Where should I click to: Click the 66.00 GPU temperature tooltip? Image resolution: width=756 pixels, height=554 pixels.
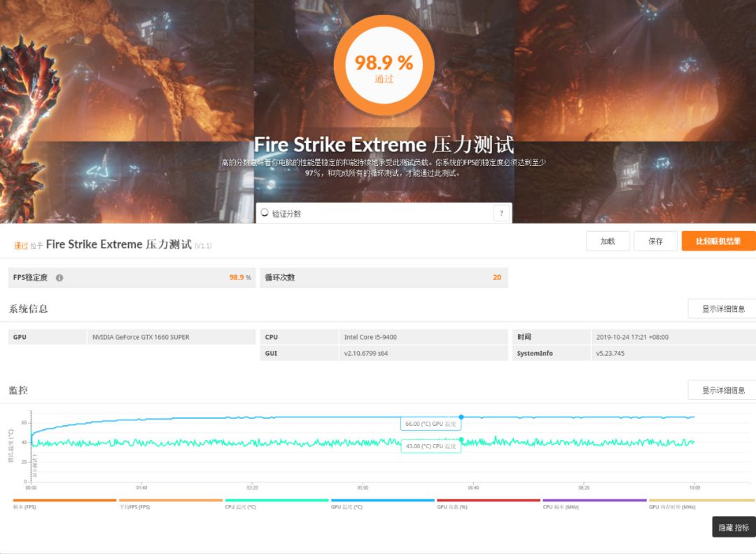coord(431,424)
